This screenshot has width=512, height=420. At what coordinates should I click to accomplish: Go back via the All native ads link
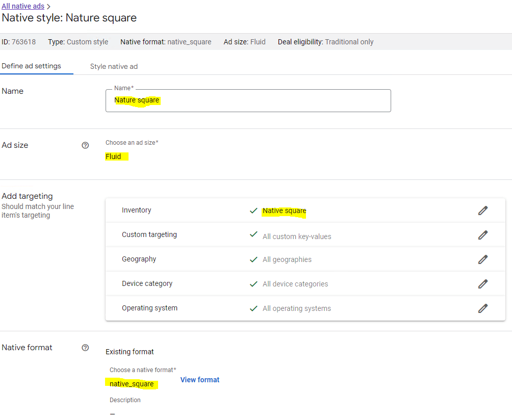pos(23,6)
